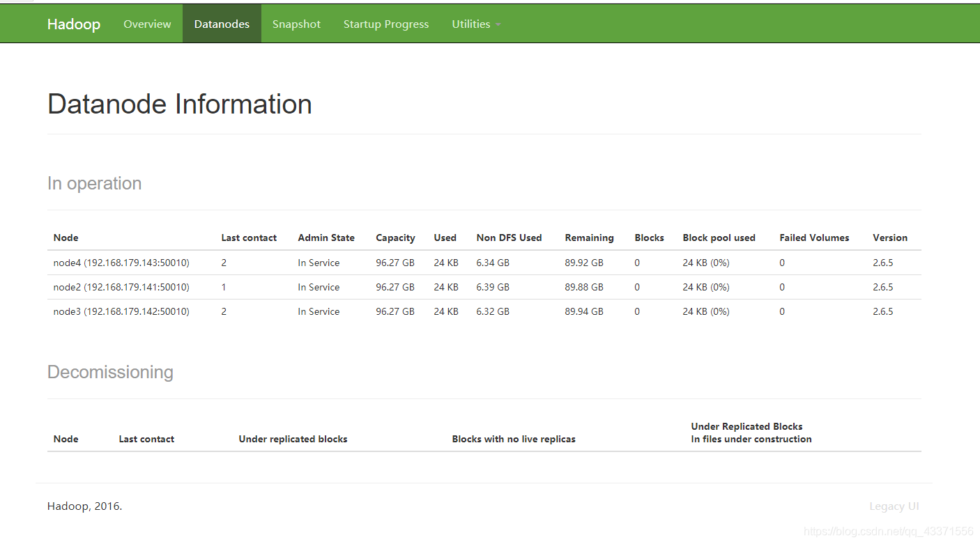Screen dimensions: 980x544
Task: Click the Capacity column header
Action: click(395, 238)
